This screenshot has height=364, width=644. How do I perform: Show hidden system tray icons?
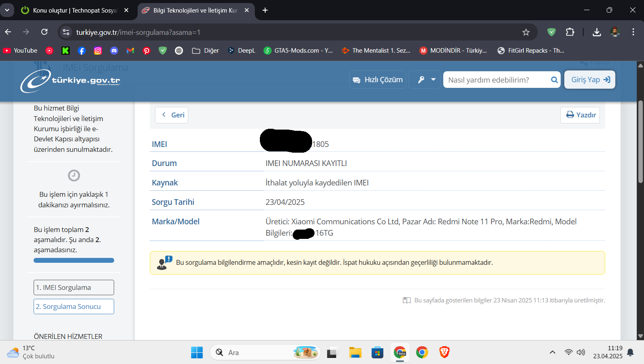tap(553, 353)
